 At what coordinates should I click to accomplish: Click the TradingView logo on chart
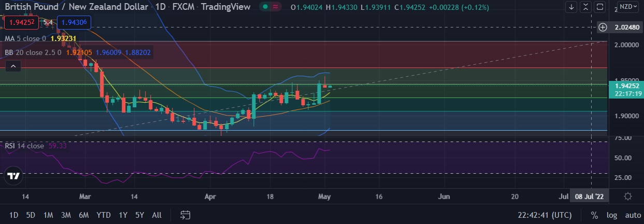click(x=14, y=176)
